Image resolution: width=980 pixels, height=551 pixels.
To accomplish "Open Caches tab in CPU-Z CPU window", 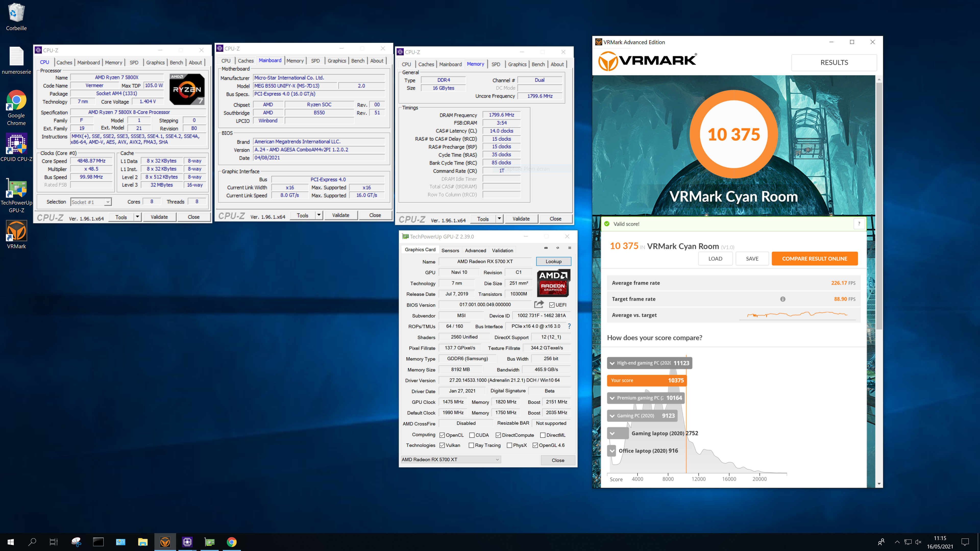I will pos(64,62).
